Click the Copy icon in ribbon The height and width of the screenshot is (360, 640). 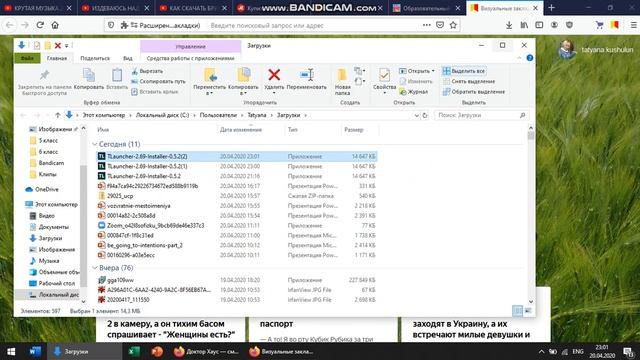89,75
